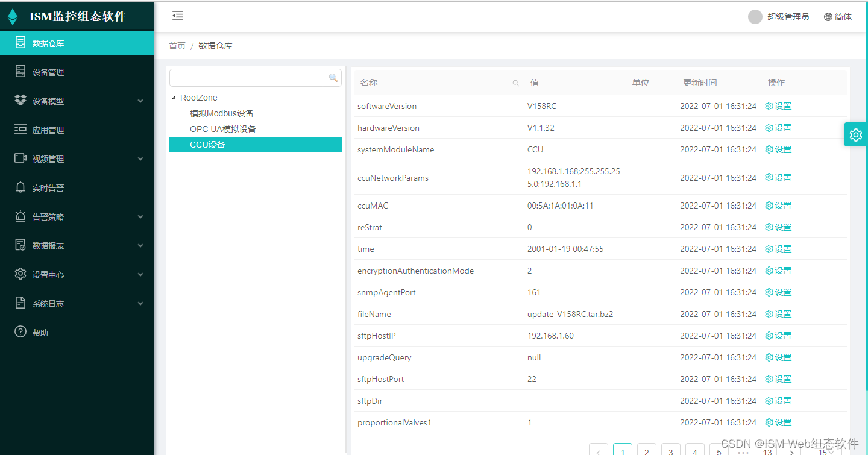This screenshot has height=455, width=868.
Task: Click the ISM logo diamond icon
Action: [13, 17]
